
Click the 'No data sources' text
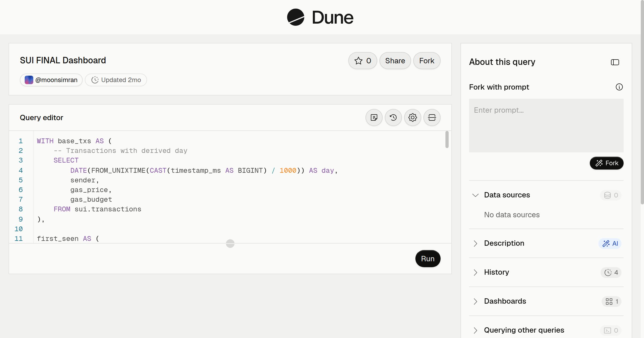coord(512,215)
